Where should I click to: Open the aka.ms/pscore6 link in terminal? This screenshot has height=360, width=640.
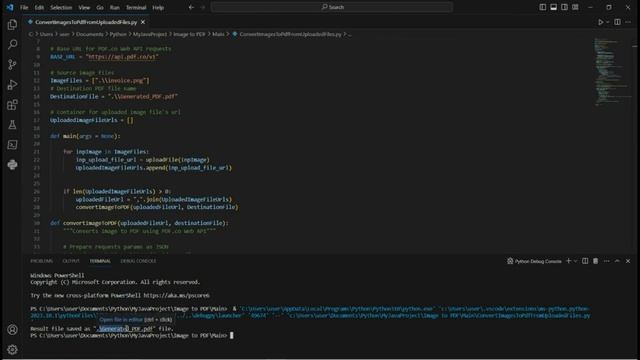coord(176,295)
